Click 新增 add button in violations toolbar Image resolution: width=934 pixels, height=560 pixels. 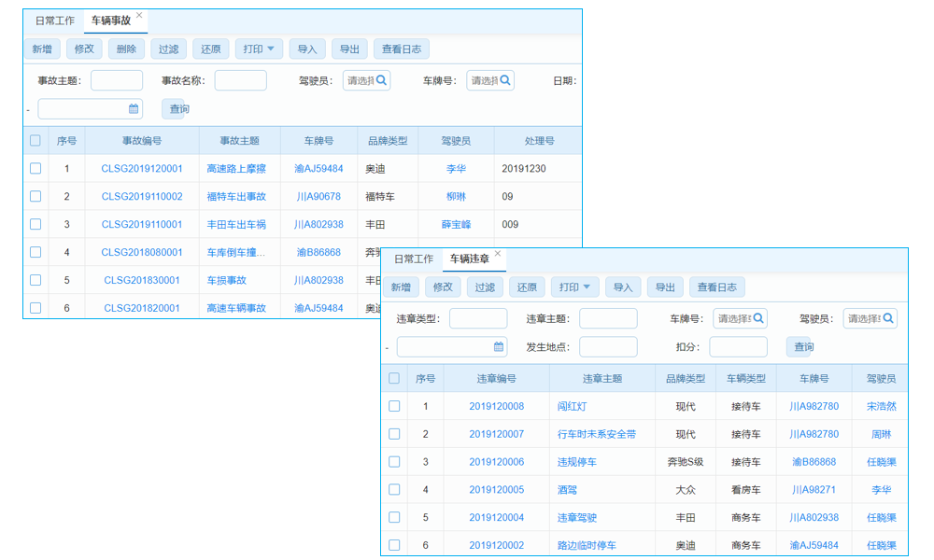point(400,287)
